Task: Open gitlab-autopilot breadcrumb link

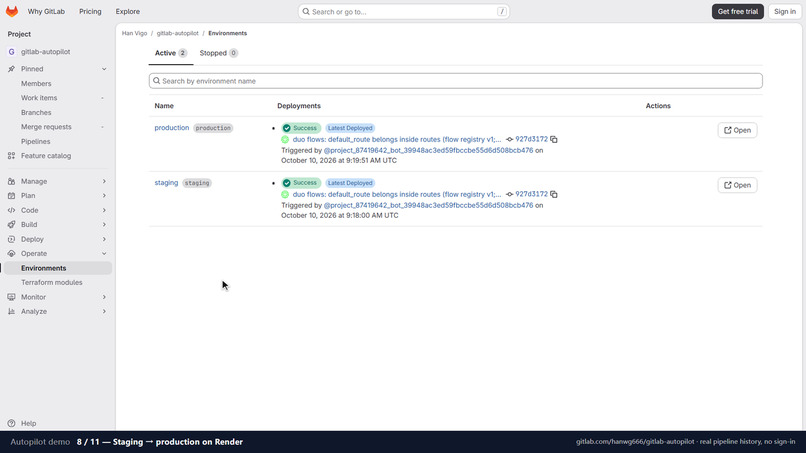Action: 177,33
